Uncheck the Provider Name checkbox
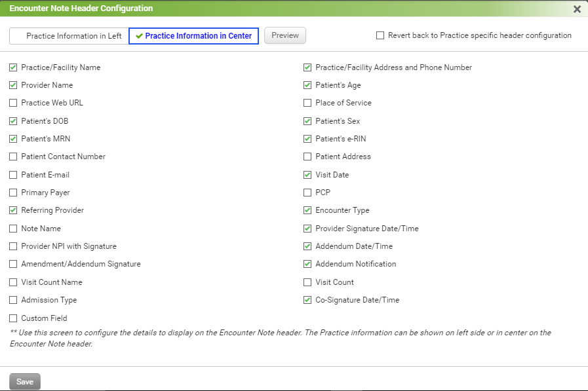The width and height of the screenshot is (588, 391). coord(13,85)
